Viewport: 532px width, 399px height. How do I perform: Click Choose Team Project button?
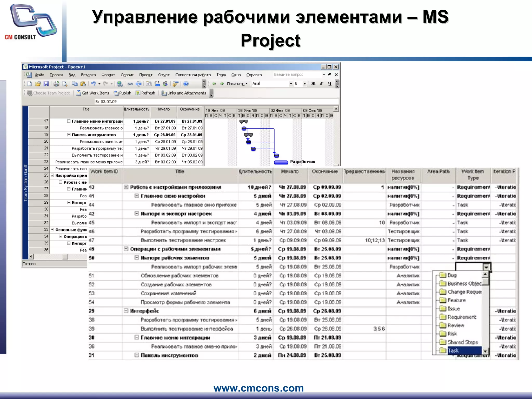coord(49,93)
